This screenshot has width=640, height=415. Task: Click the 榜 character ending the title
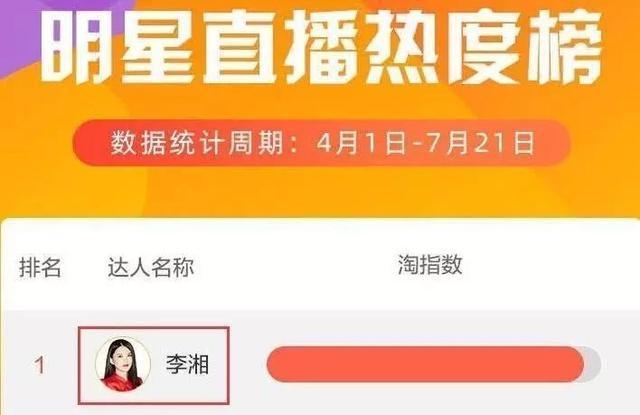[x=564, y=48]
